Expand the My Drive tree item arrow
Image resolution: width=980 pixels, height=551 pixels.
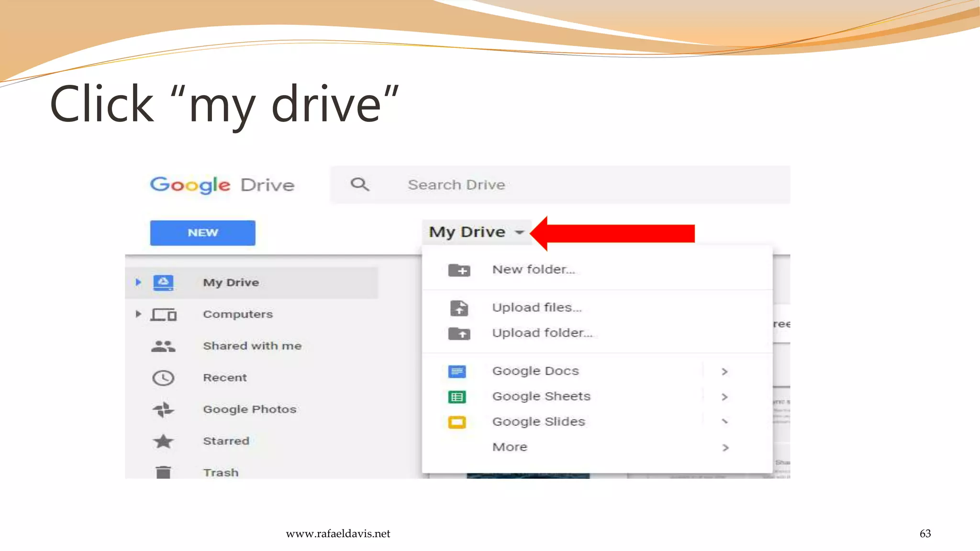pyautogui.click(x=138, y=282)
